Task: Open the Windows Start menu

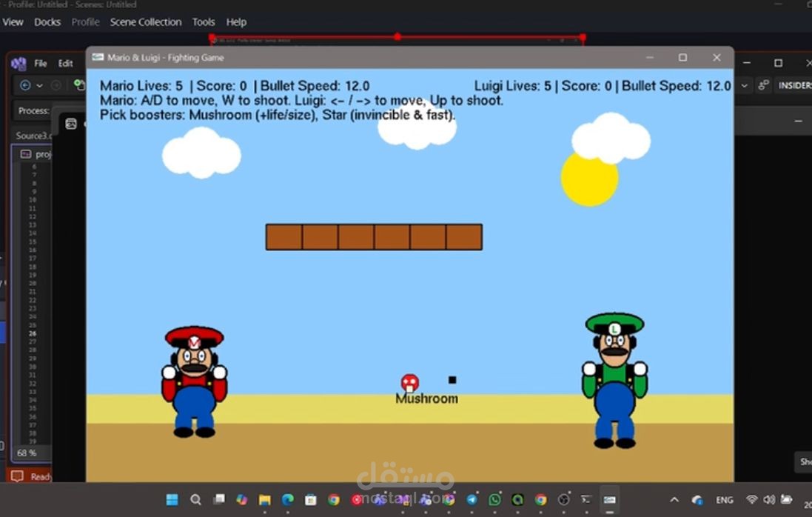Action: [171, 499]
